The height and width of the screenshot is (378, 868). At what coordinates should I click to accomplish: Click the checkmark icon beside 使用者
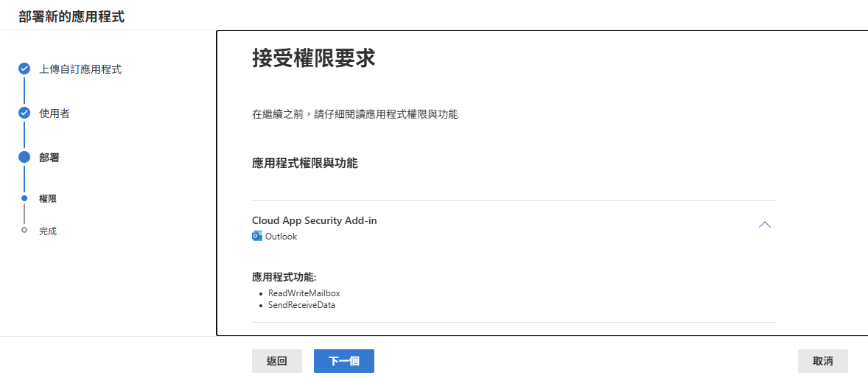[24, 113]
